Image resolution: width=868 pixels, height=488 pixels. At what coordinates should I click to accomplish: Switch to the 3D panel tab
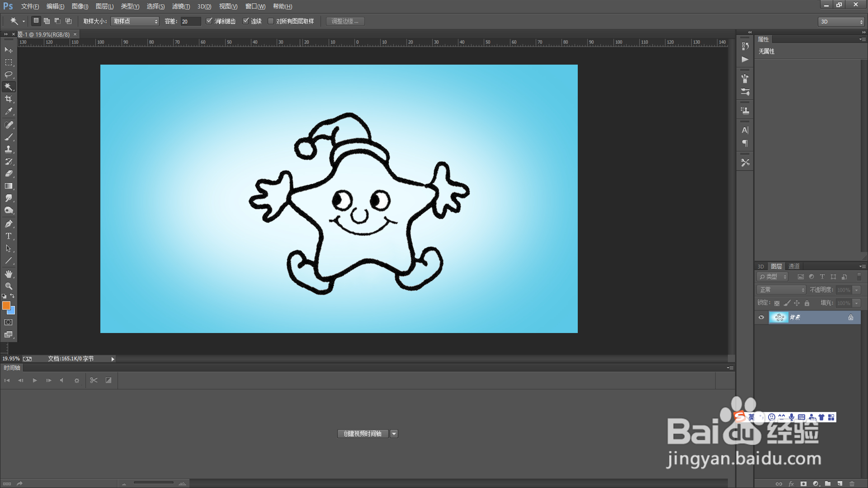click(761, 267)
